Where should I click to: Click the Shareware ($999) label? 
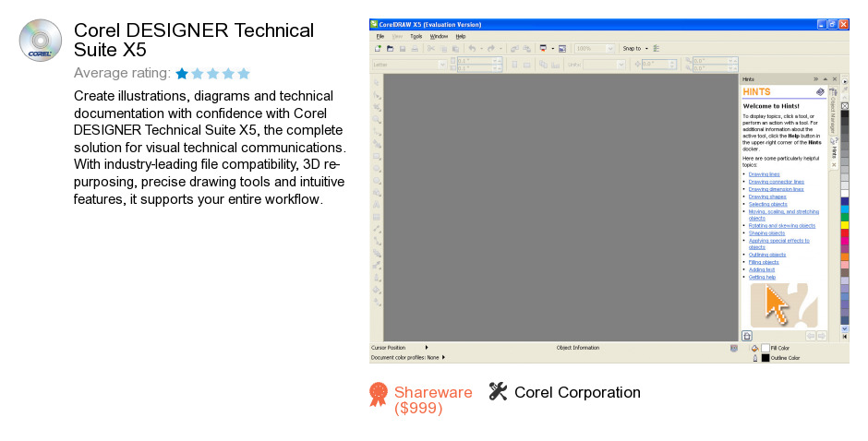point(433,400)
